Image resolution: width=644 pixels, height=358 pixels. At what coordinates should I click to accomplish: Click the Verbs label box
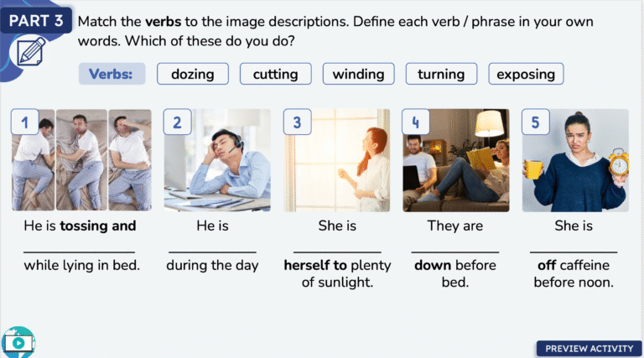[112, 74]
